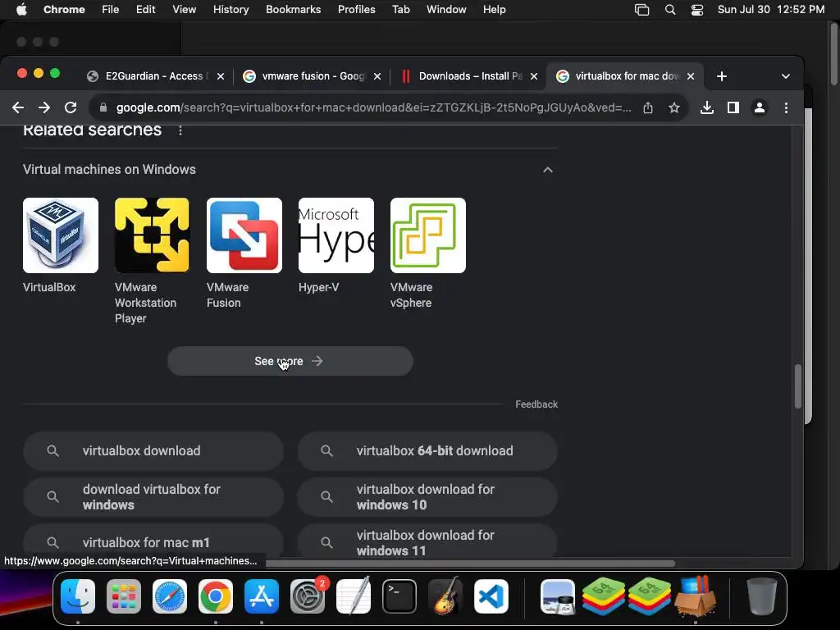
Task: Open a new browser tab
Action: 722,76
